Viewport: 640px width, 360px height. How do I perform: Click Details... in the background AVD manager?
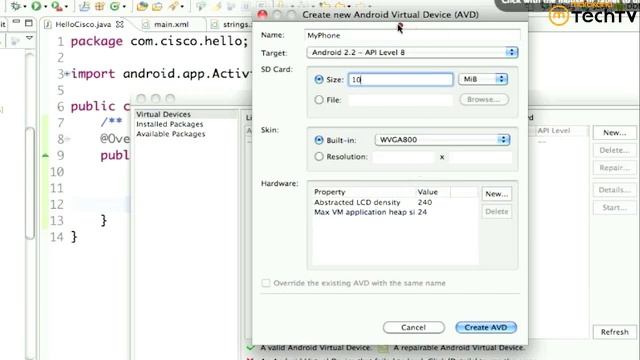tap(614, 190)
